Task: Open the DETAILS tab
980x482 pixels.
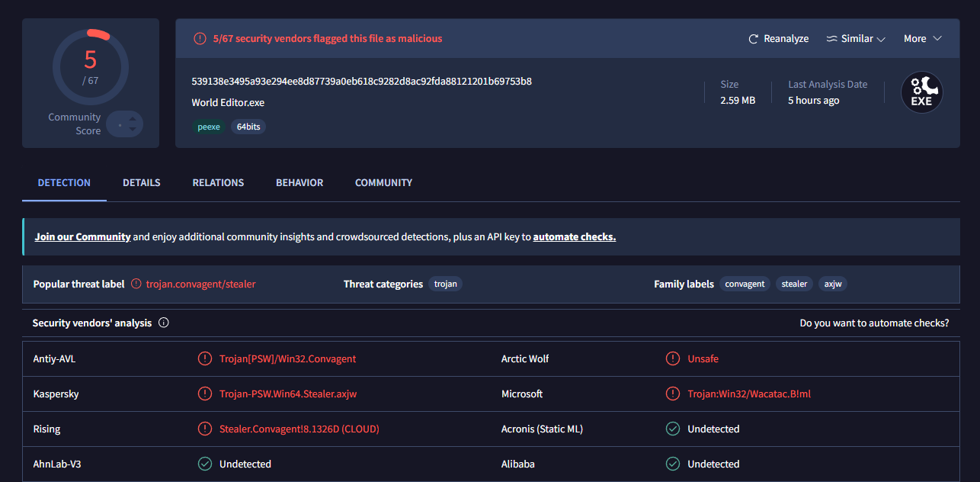Action: point(142,183)
